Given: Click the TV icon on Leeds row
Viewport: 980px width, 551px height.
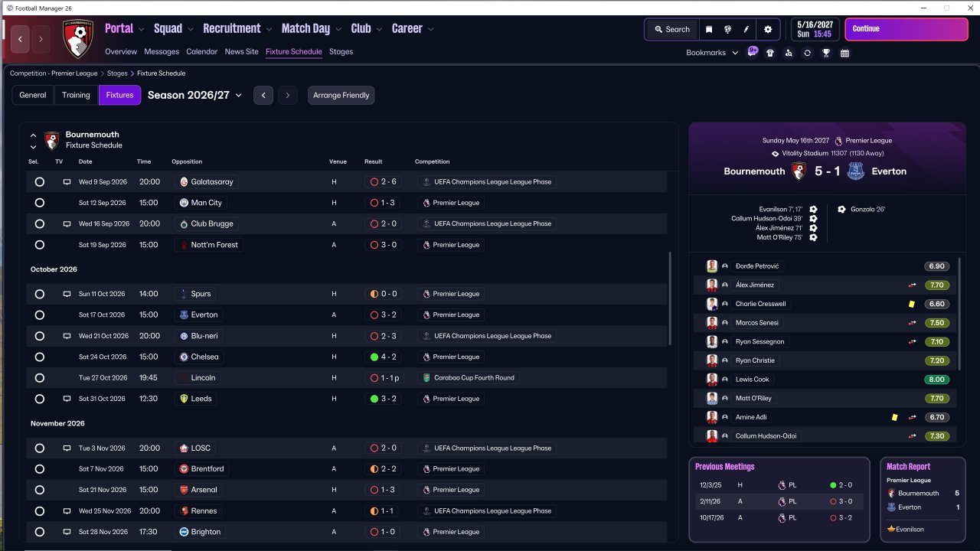Looking at the screenshot, I should click(67, 399).
